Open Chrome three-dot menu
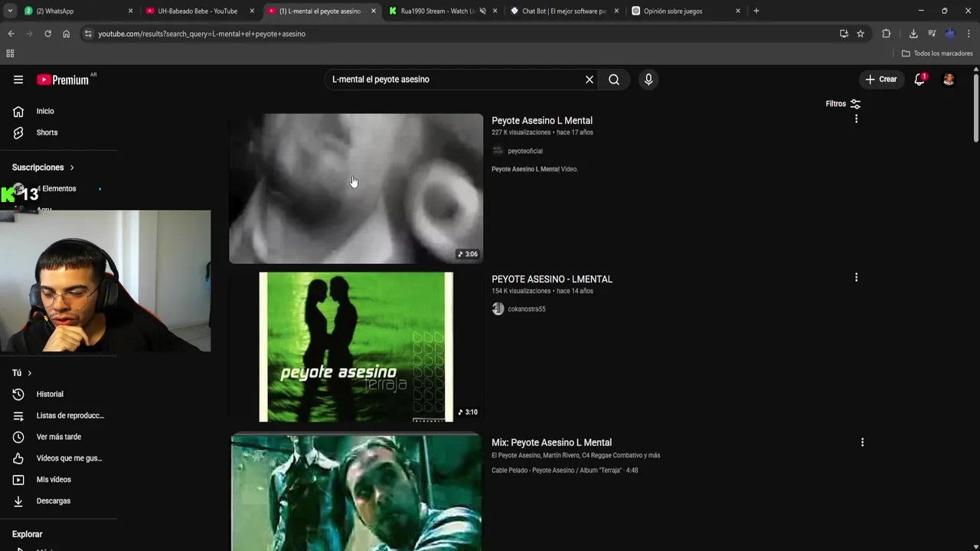Image resolution: width=980 pixels, height=551 pixels. coord(969,34)
